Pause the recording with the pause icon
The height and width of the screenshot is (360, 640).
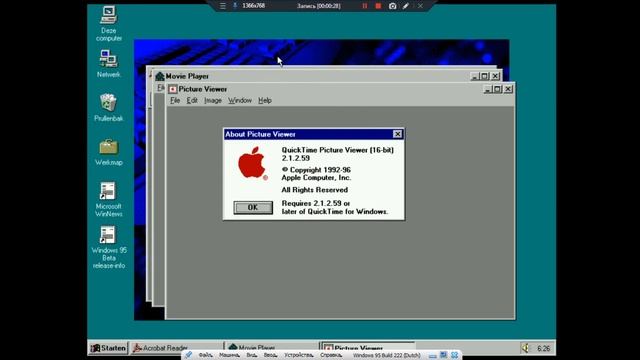click(x=364, y=6)
